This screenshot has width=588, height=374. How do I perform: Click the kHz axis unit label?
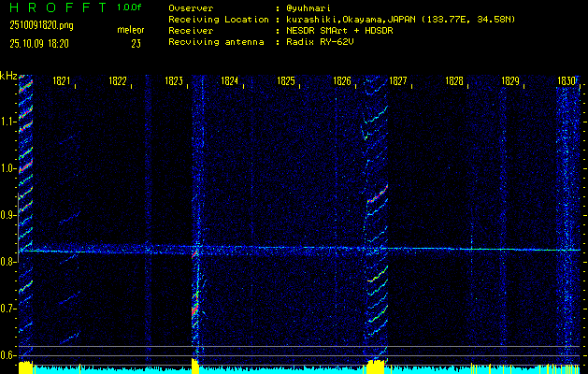[x=8, y=76]
